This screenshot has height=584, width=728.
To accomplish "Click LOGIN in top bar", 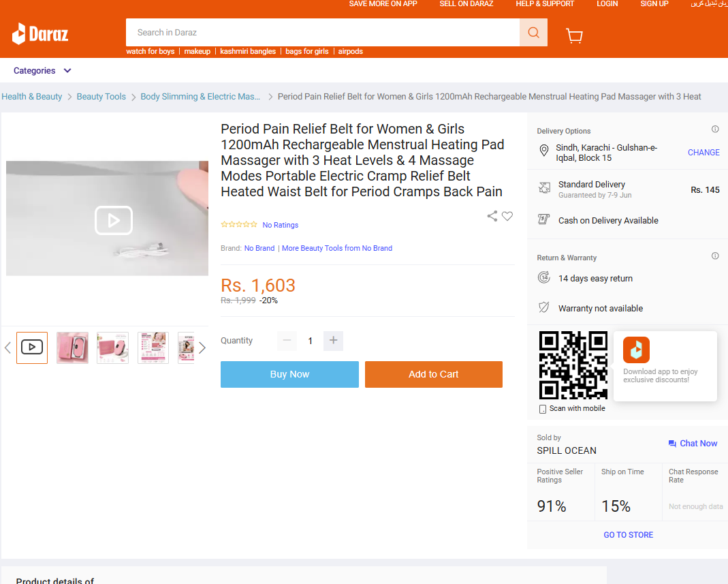I will [x=607, y=3].
